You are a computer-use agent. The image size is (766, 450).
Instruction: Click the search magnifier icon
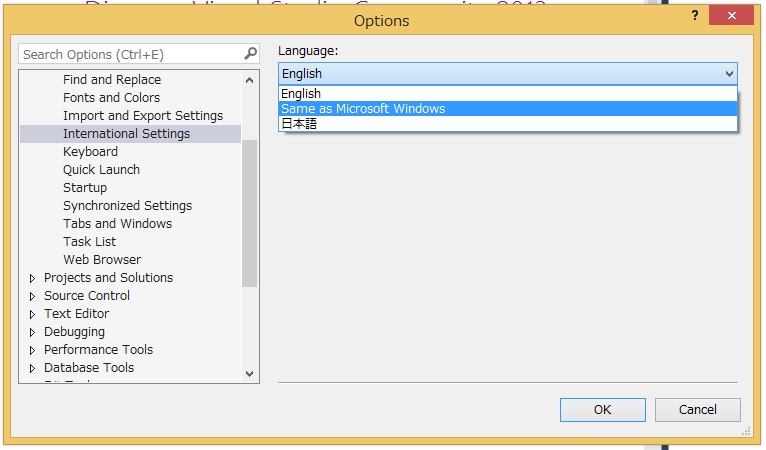point(250,53)
